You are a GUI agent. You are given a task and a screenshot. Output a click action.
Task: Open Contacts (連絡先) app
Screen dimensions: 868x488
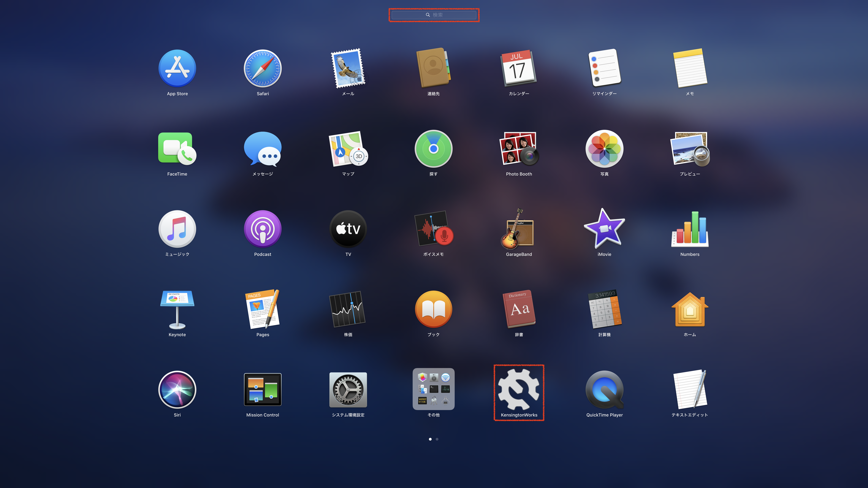(434, 68)
